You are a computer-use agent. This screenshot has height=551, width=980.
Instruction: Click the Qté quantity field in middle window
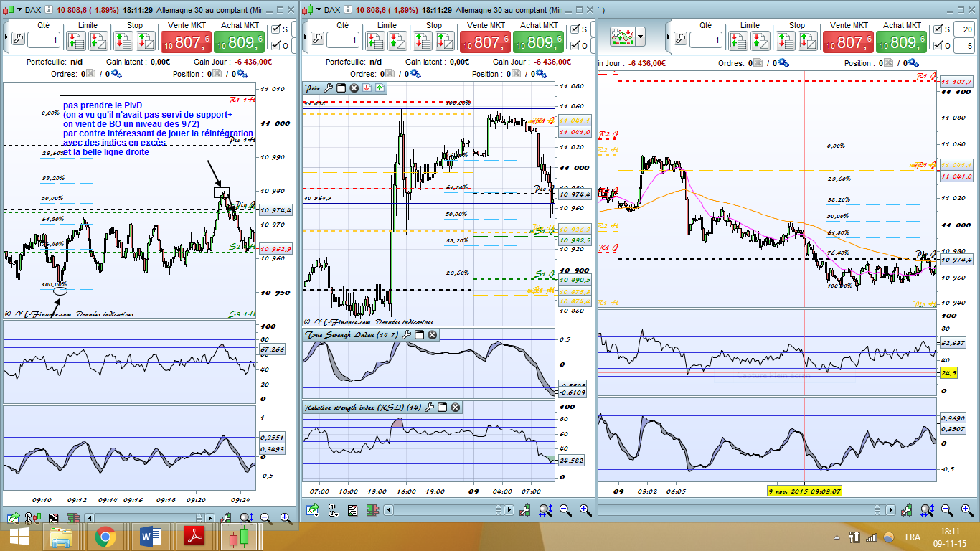[342, 41]
